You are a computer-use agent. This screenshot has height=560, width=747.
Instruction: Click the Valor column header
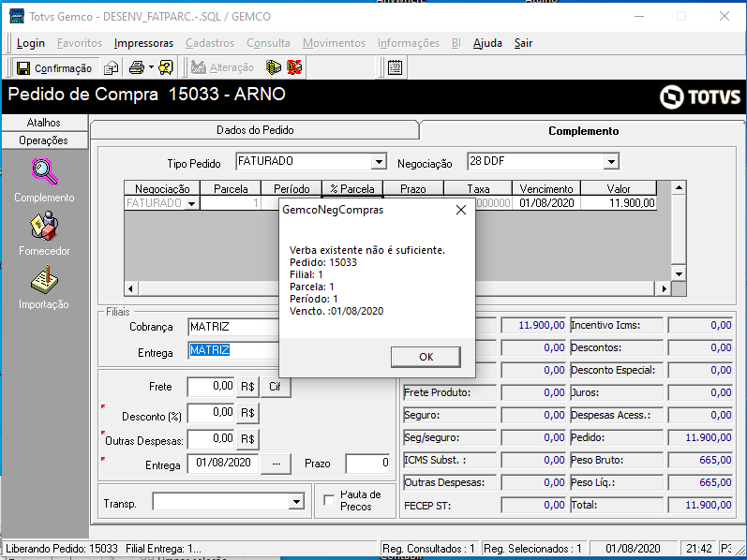pyautogui.click(x=619, y=188)
